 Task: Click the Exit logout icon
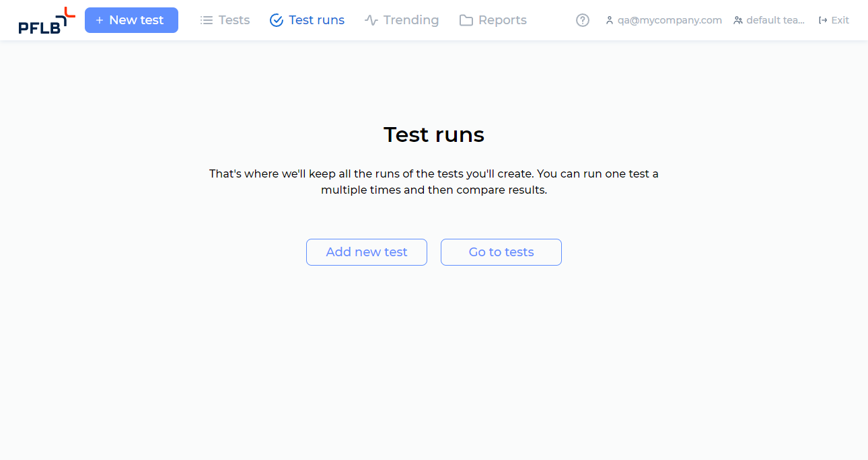point(822,20)
